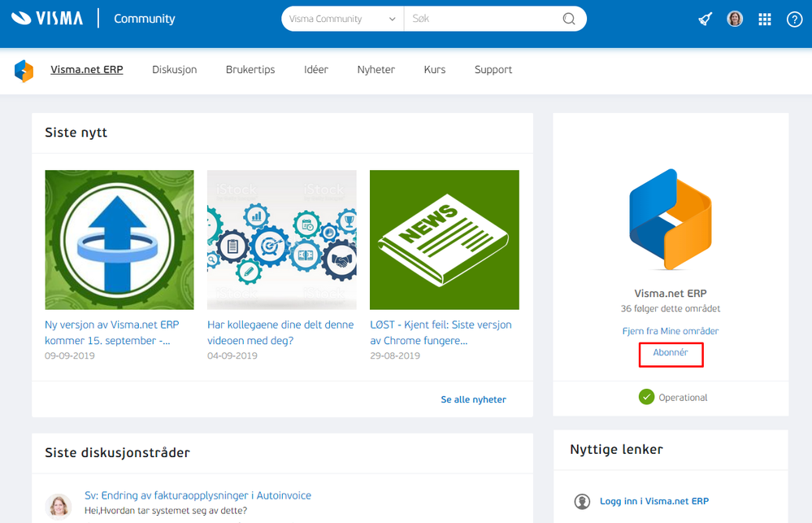The height and width of the screenshot is (523, 812).
Task: Click the search magnifier icon
Action: click(x=569, y=19)
